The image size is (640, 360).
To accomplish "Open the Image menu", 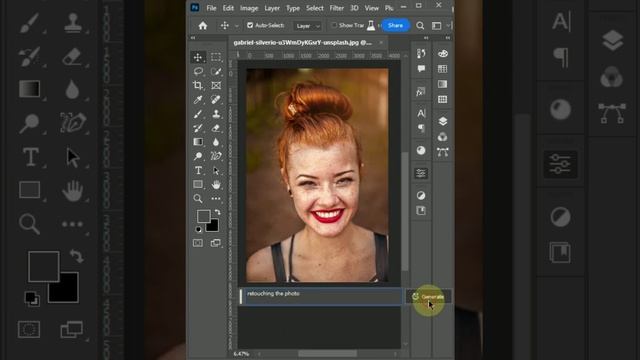I will (x=249, y=8).
